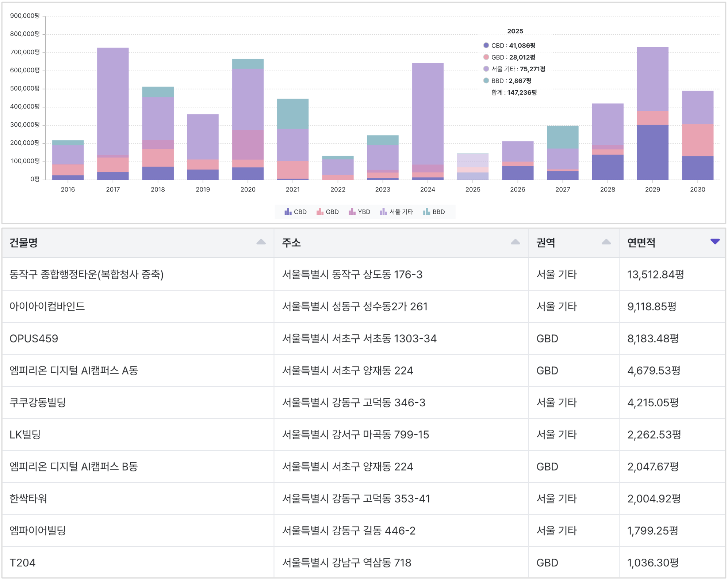Sort by 건물명 column arrow

261,242
